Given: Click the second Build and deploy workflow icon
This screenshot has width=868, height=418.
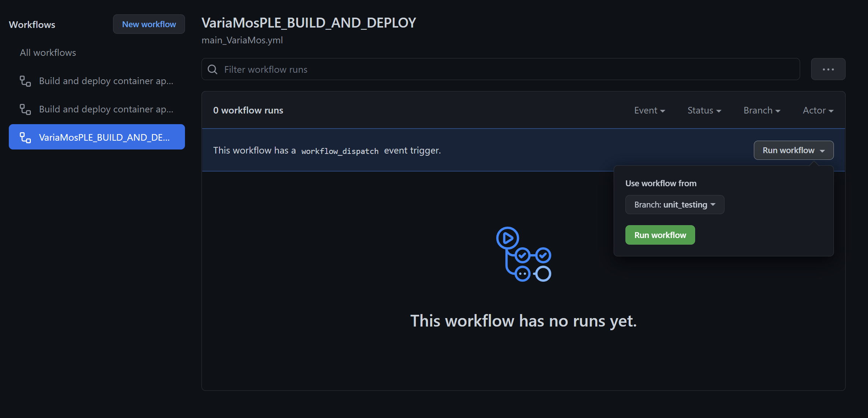Looking at the screenshot, I should pyautogui.click(x=25, y=109).
